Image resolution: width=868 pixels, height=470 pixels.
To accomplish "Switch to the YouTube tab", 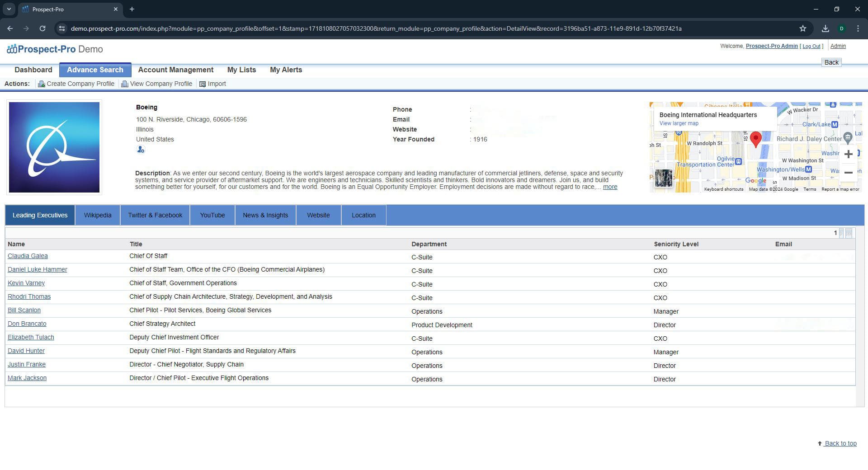I will pyautogui.click(x=212, y=215).
